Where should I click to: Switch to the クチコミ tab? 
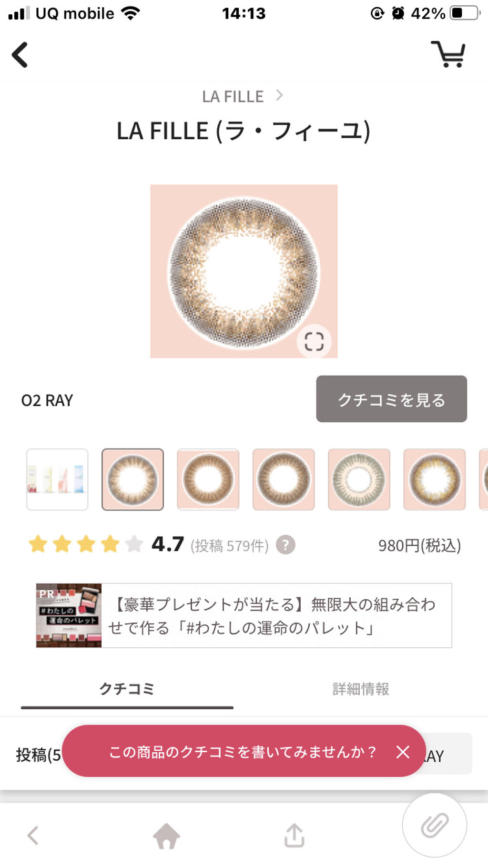click(127, 689)
